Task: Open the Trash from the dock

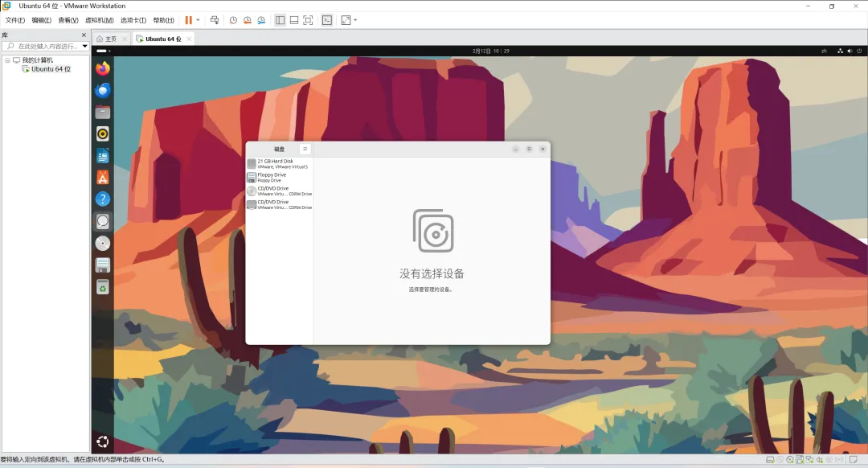Action: (x=102, y=287)
